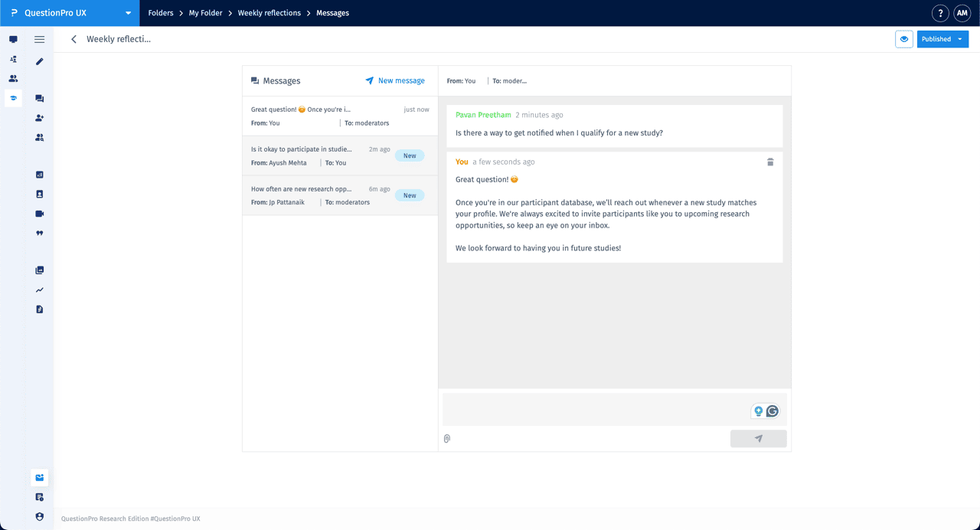The image size is (980, 530).
Task: Click into the message reply text box
Action: 615,410
